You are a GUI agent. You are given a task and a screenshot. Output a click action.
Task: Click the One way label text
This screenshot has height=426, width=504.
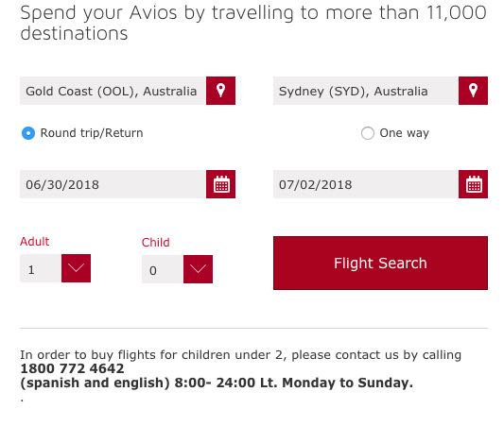pyautogui.click(x=405, y=133)
